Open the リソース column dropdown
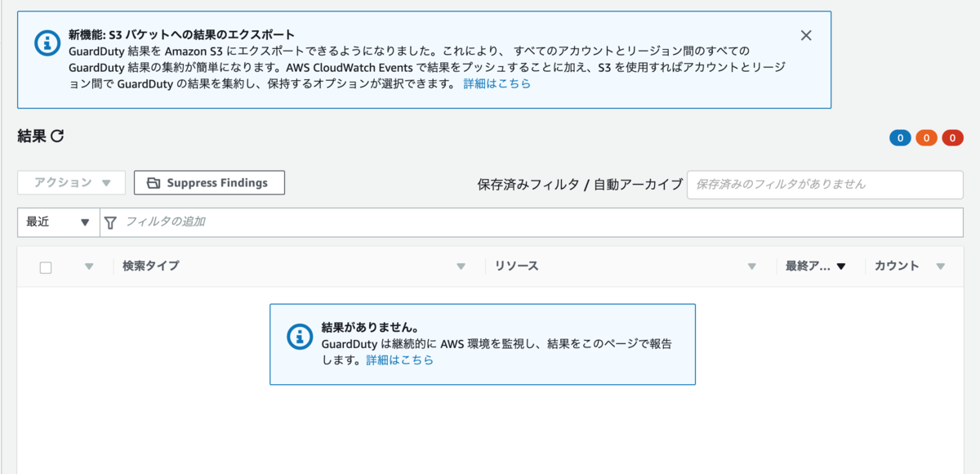The image size is (980, 474). coord(752,266)
